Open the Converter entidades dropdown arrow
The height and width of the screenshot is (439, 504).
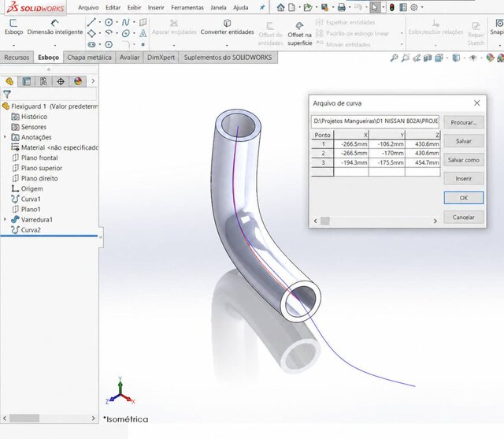(227, 45)
